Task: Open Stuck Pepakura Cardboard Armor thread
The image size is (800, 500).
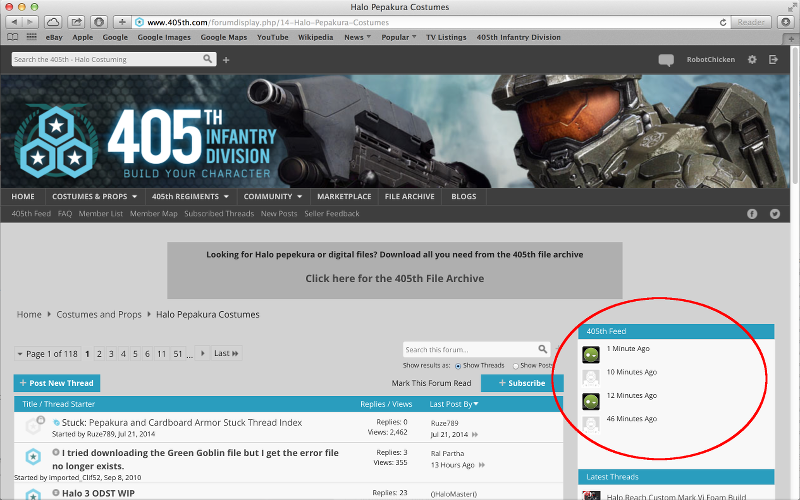Action: (x=182, y=422)
